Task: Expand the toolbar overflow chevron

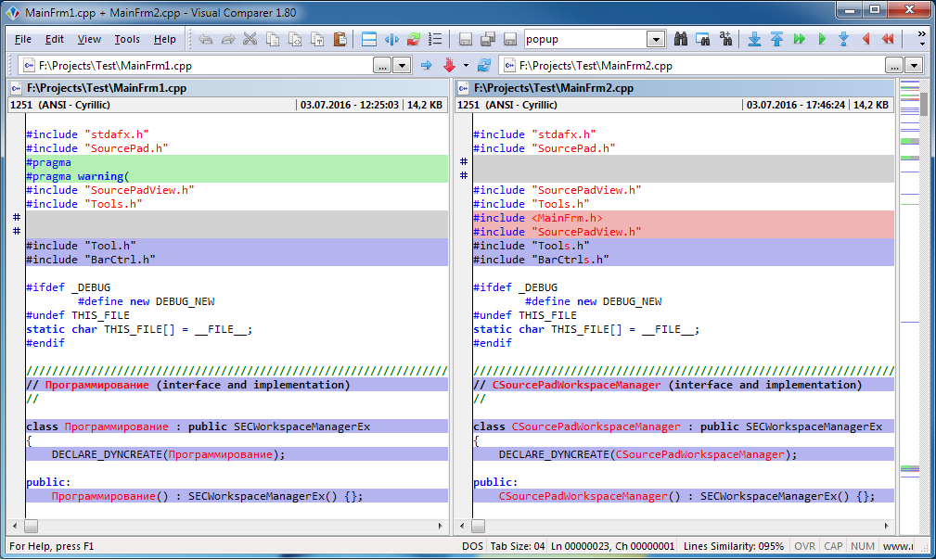Action: tap(921, 39)
